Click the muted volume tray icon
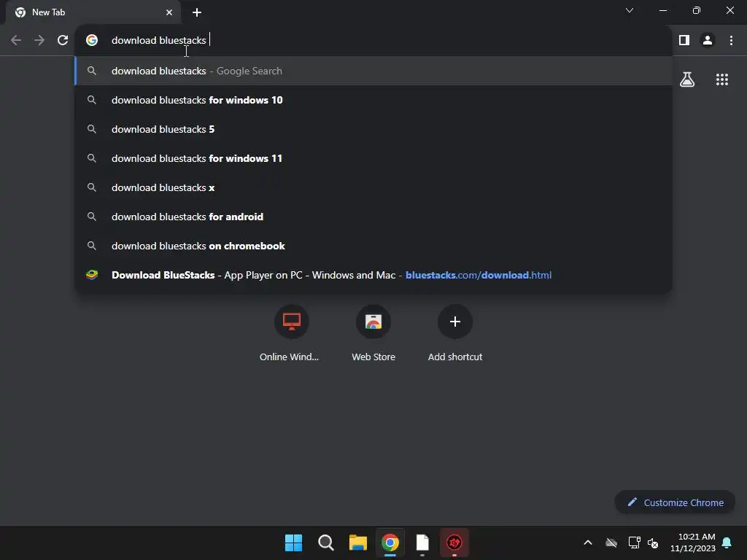 pyautogui.click(x=653, y=542)
